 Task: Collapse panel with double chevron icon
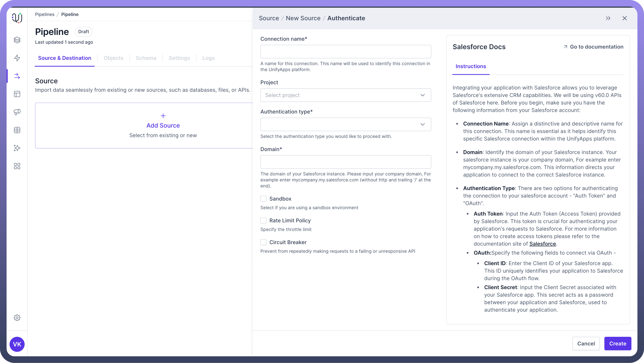coord(608,18)
